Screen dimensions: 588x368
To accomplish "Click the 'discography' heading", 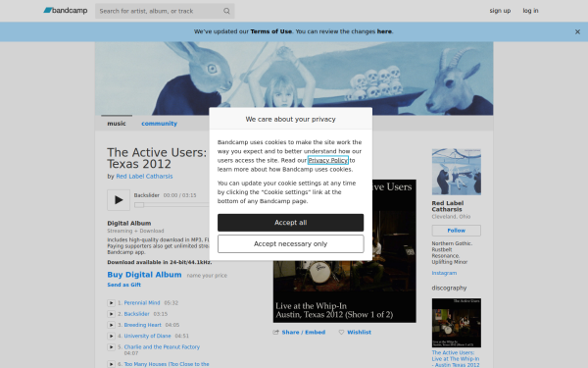I will point(449,288).
